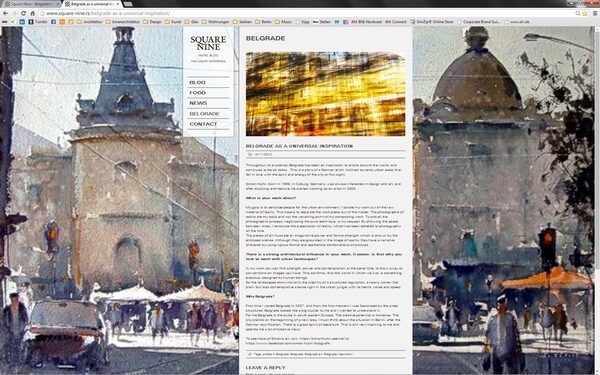
Task: Open the WinZip Online Store bookmark
Action: click(x=432, y=22)
